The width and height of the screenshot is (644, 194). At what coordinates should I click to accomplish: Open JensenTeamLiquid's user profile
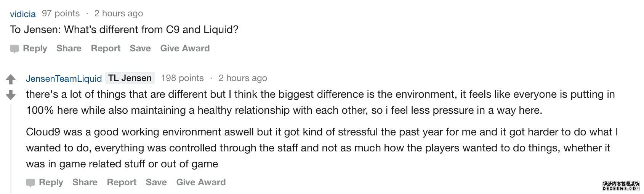click(64, 79)
